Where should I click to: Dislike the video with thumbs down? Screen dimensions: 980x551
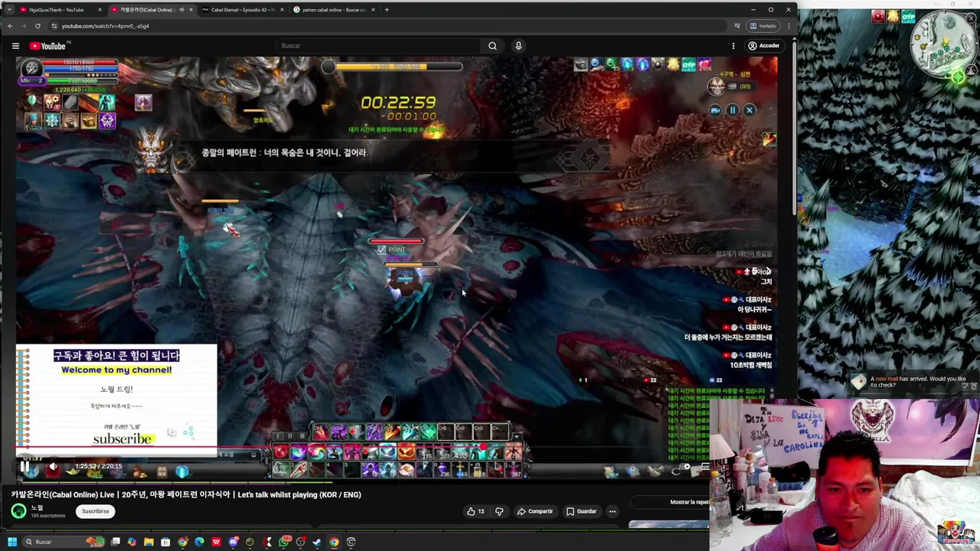[499, 511]
